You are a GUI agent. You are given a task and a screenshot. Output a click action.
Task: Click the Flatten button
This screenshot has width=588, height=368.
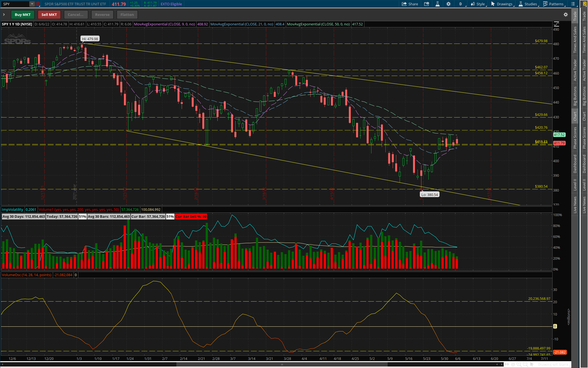pyautogui.click(x=127, y=15)
